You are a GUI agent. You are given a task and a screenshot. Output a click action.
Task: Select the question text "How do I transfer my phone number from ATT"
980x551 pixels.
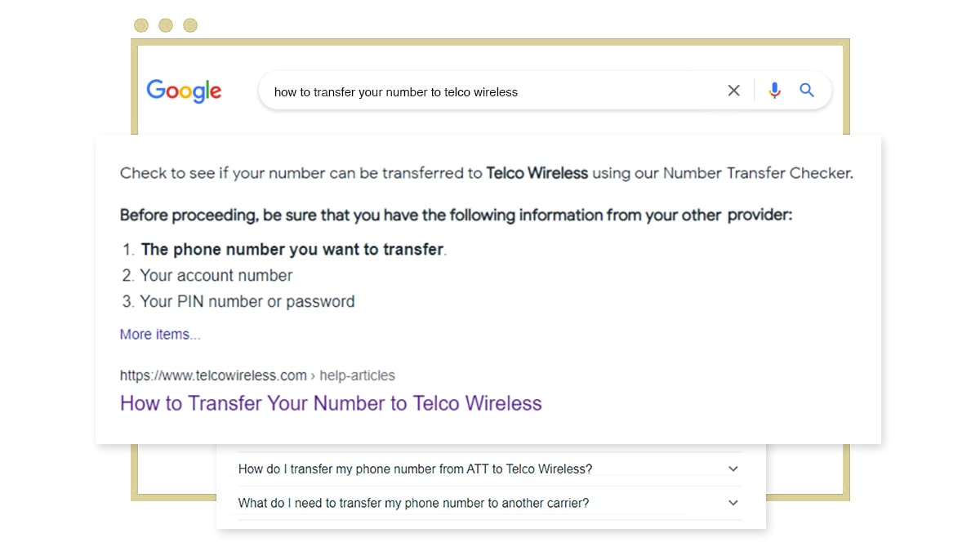[363, 469]
